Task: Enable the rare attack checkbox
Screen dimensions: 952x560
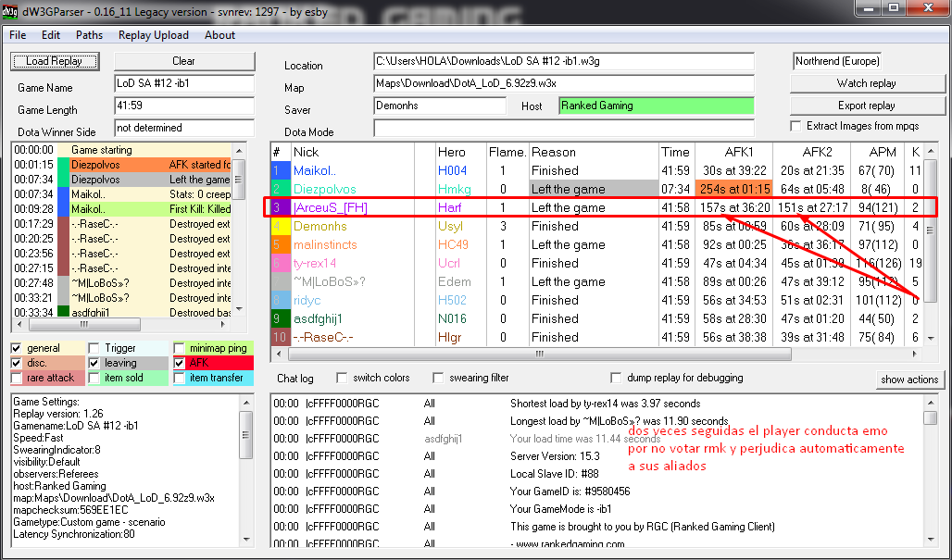Action: click(x=17, y=378)
